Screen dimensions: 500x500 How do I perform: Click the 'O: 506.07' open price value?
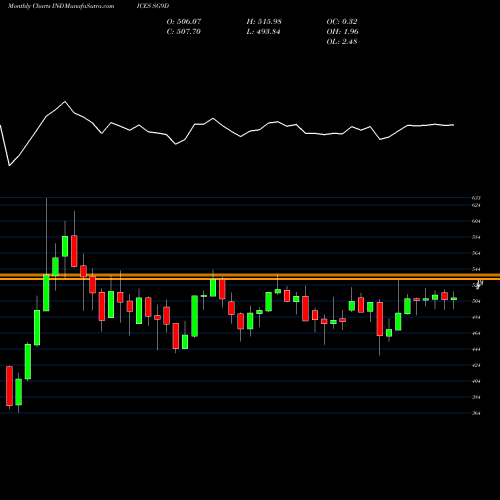(184, 21)
